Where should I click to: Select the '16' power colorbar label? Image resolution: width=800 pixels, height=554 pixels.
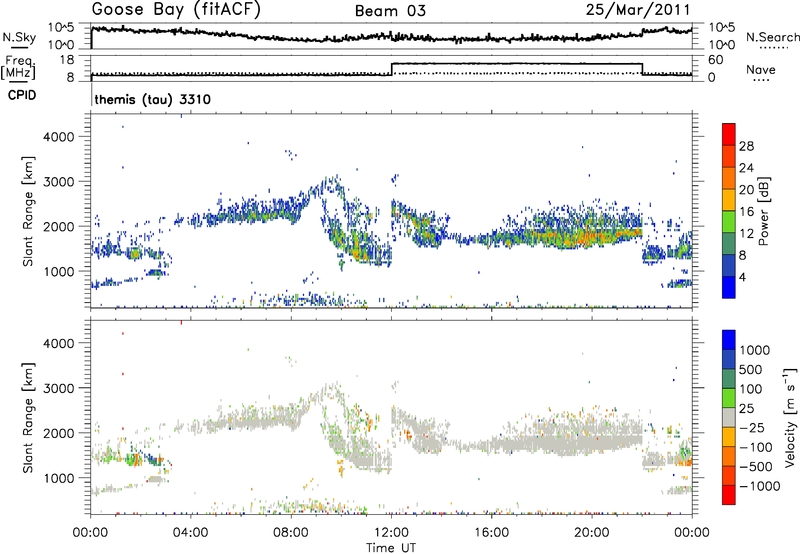coord(746,212)
